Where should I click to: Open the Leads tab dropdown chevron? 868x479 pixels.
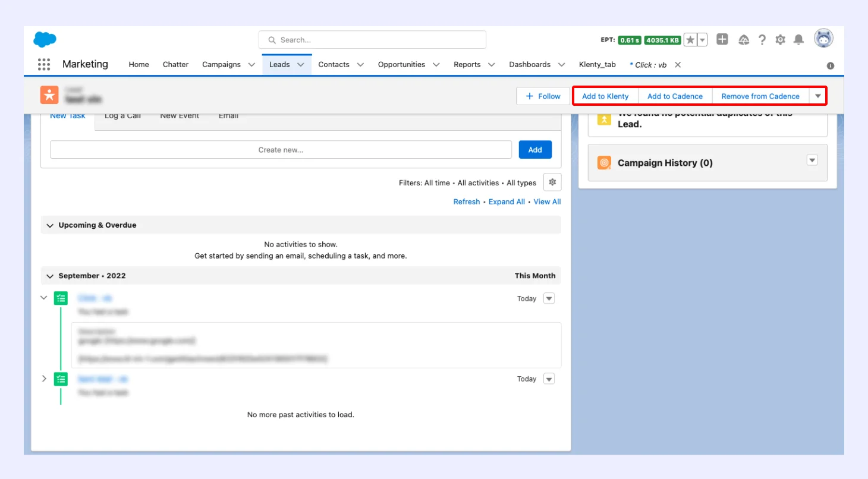tap(300, 64)
